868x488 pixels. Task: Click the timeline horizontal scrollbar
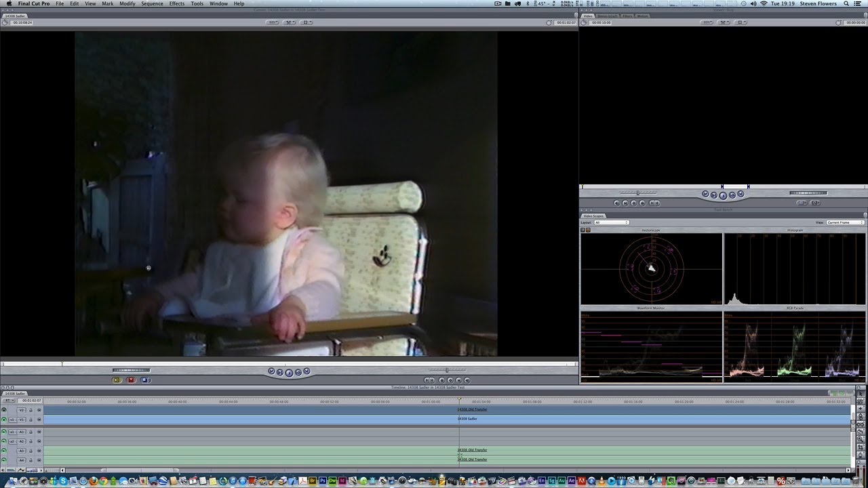pos(140,470)
